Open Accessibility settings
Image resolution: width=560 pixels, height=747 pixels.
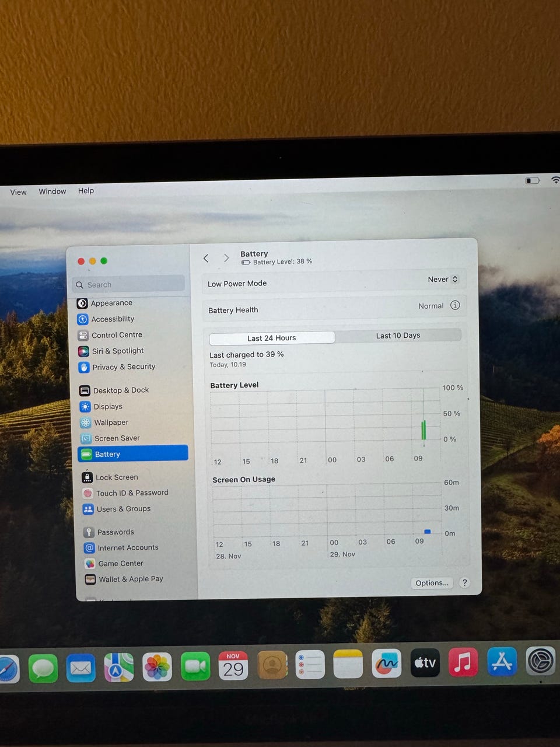(106, 319)
